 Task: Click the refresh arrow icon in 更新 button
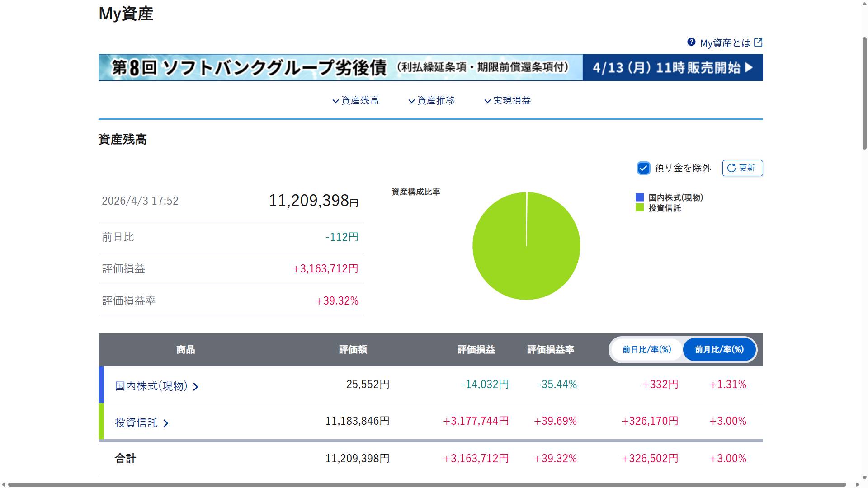tap(731, 168)
